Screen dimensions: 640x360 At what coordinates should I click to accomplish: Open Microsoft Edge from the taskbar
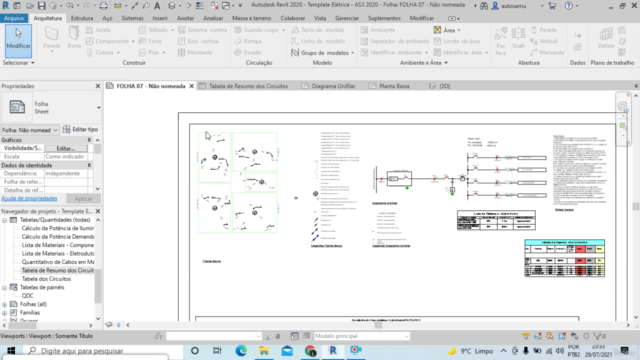point(241,351)
